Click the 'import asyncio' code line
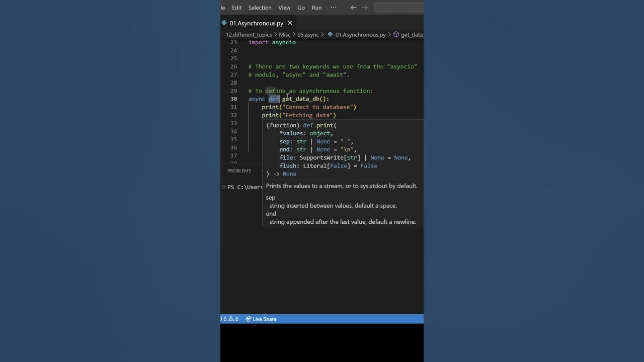The height and width of the screenshot is (362, 644). 272,42
